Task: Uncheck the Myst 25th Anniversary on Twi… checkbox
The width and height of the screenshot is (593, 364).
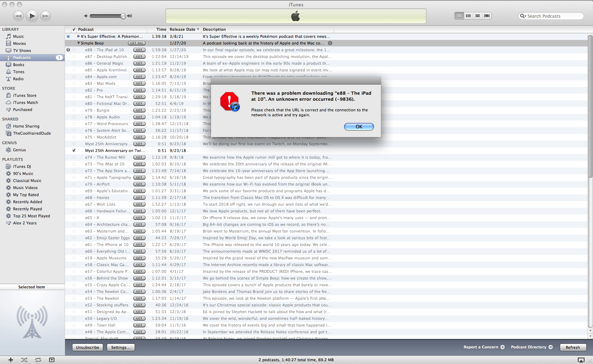Action: (74, 151)
